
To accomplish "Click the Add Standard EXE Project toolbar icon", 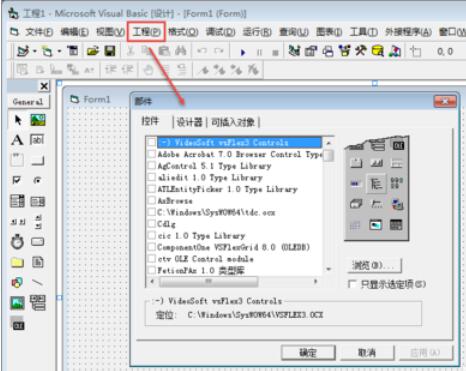I will [23, 51].
